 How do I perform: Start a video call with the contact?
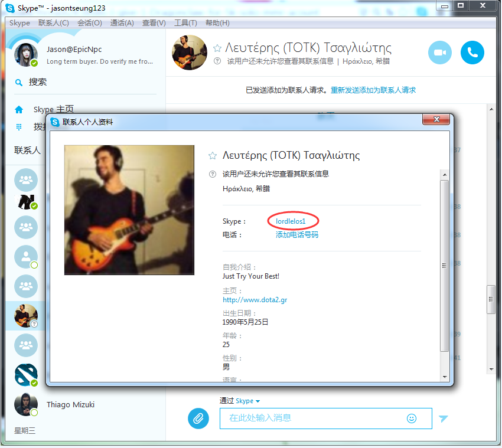point(440,53)
